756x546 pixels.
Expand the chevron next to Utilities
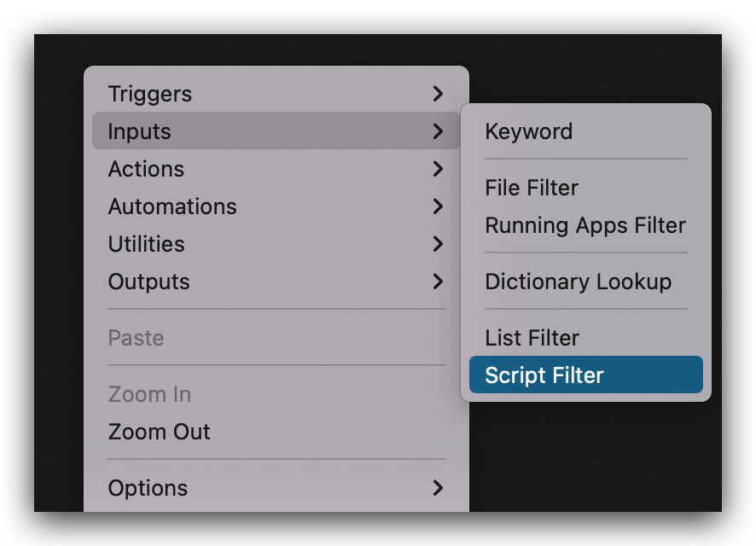point(438,244)
